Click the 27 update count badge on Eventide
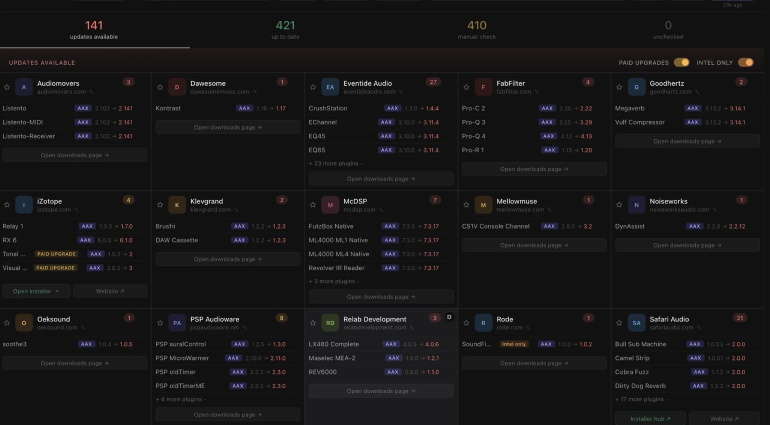Image resolution: width=770 pixels, height=425 pixels. click(x=433, y=82)
